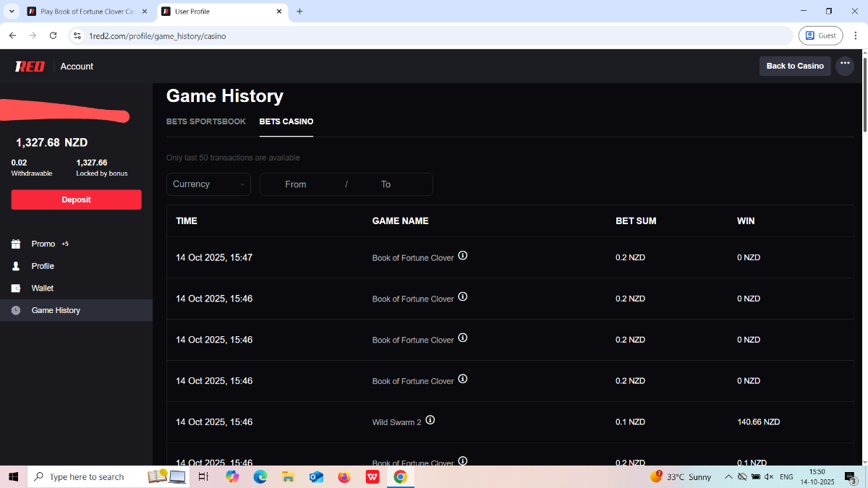The height and width of the screenshot is (488, 868).
Task: Open Microsoft Edge from the taskbar
Action: (x=260, y=477)
